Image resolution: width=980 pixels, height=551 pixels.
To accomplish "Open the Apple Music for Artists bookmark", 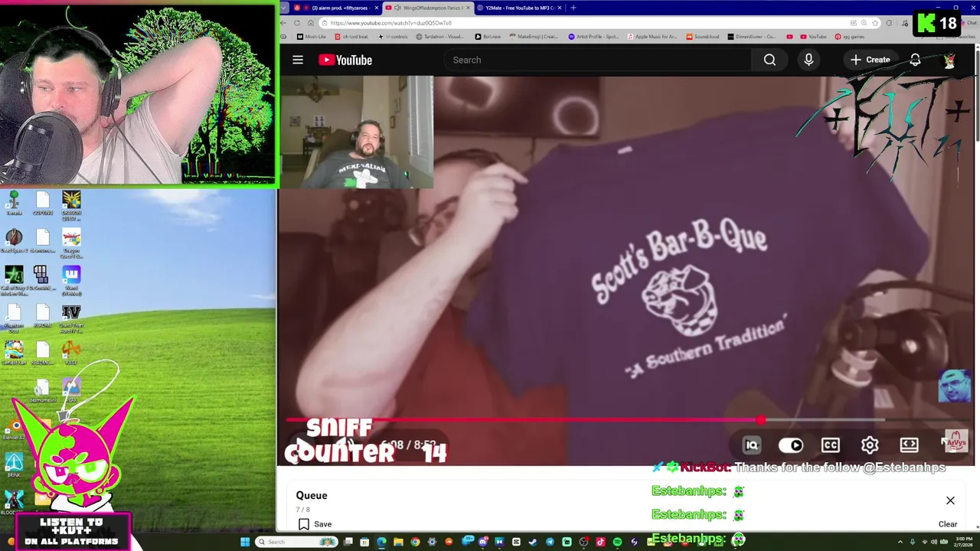I will [652, 37].
